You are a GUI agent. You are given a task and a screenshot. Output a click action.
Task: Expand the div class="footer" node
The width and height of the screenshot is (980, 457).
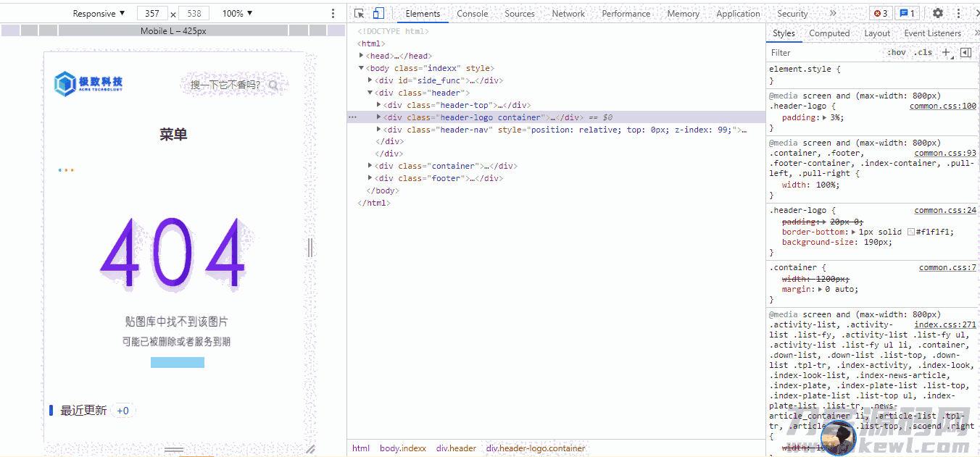[x=370, y=178]
